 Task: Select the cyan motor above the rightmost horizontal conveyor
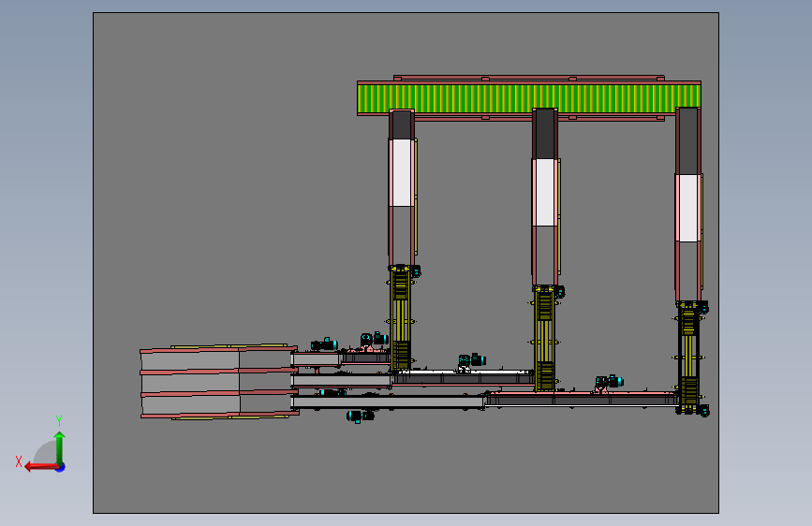click(610, 382)
